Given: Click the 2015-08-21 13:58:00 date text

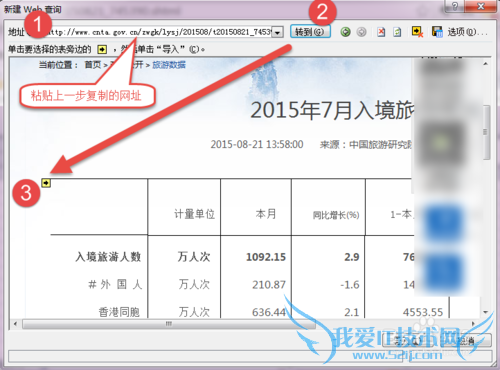Looking at the screenshot, I should (257, 144).
